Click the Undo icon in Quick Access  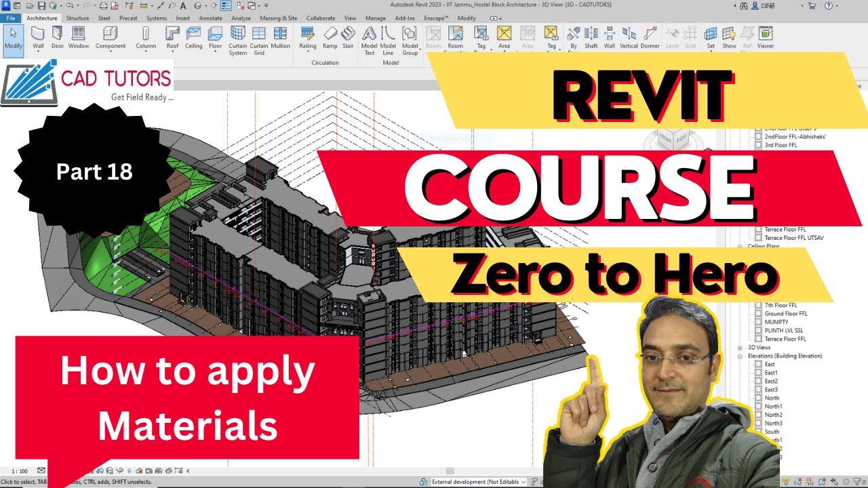coord(70,5)
